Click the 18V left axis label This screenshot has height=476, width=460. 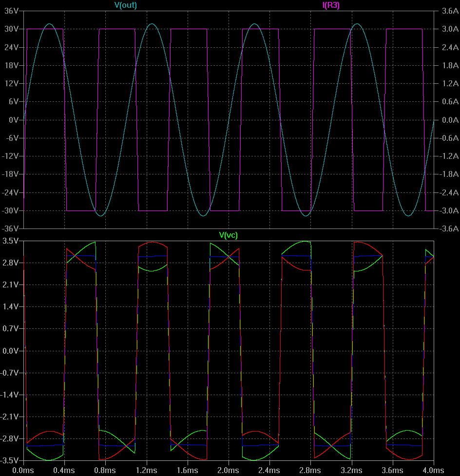coord(11,65)
